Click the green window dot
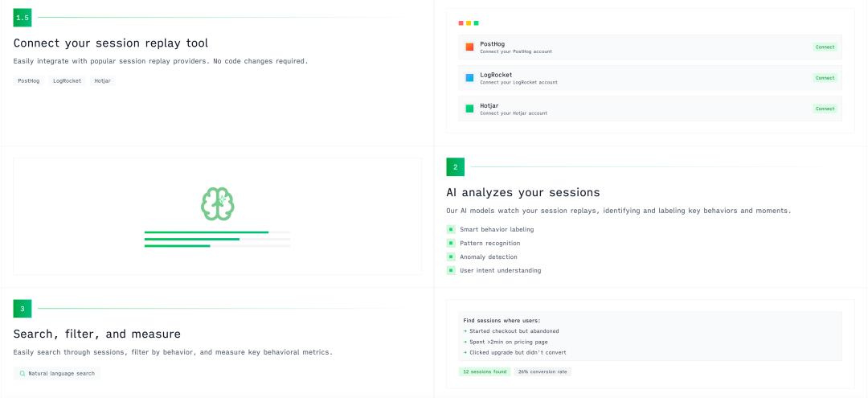This screenshot has height=398, width=868. tap(477, 23)
